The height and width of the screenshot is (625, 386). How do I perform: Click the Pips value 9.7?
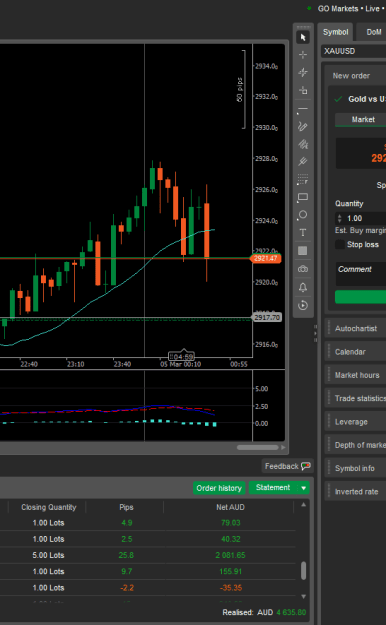click(x=126, y=571)
